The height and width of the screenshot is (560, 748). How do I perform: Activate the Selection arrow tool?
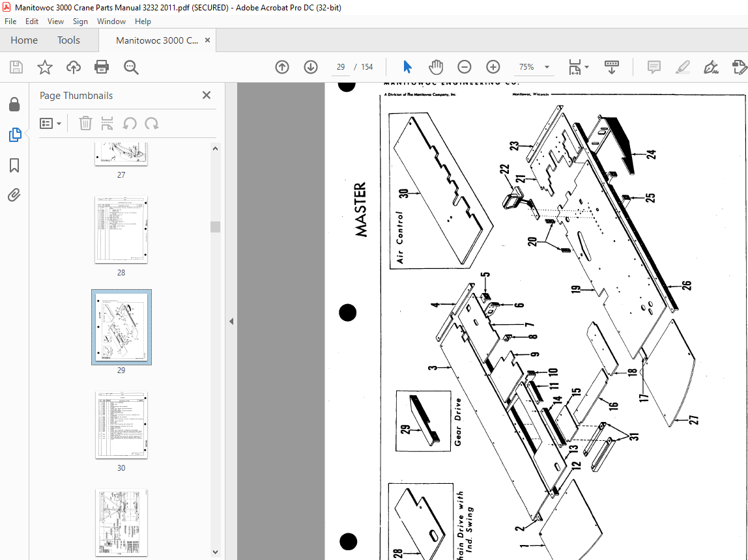coord(407,67)
